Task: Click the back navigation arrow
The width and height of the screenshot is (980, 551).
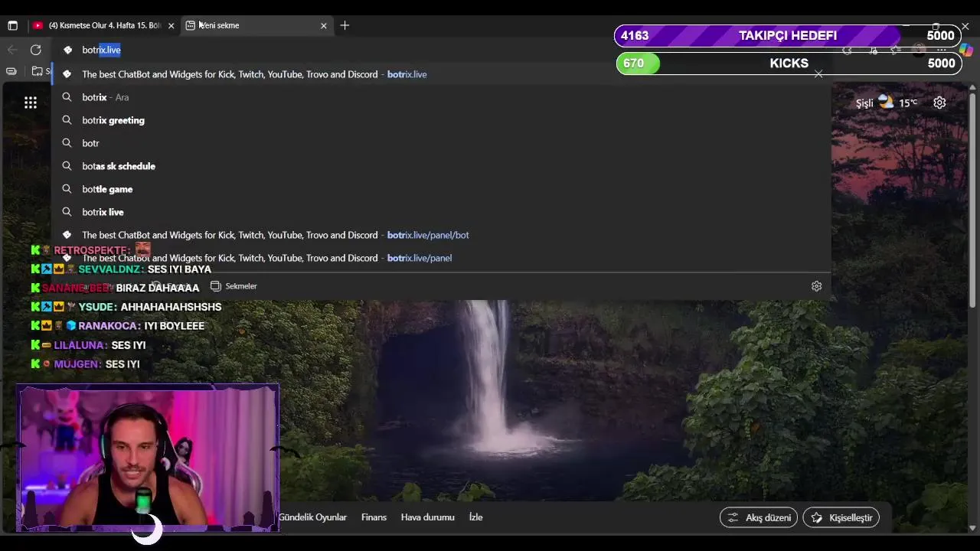Action: click(x=12, y=50)
